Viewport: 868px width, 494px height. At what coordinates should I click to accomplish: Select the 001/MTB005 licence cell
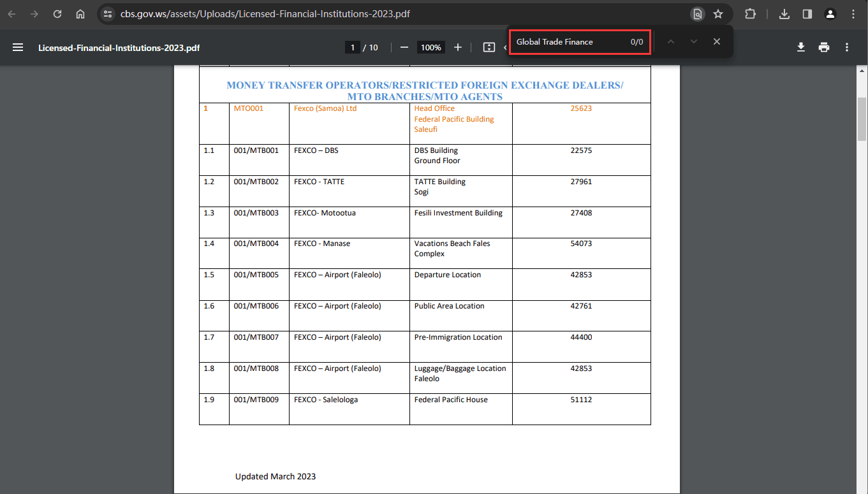259,284
